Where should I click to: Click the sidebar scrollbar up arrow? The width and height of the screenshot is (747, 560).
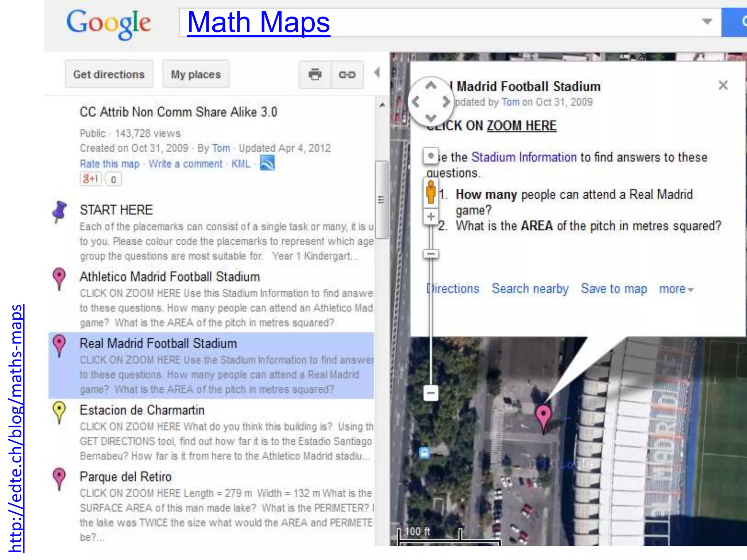(x=382, y=105)
